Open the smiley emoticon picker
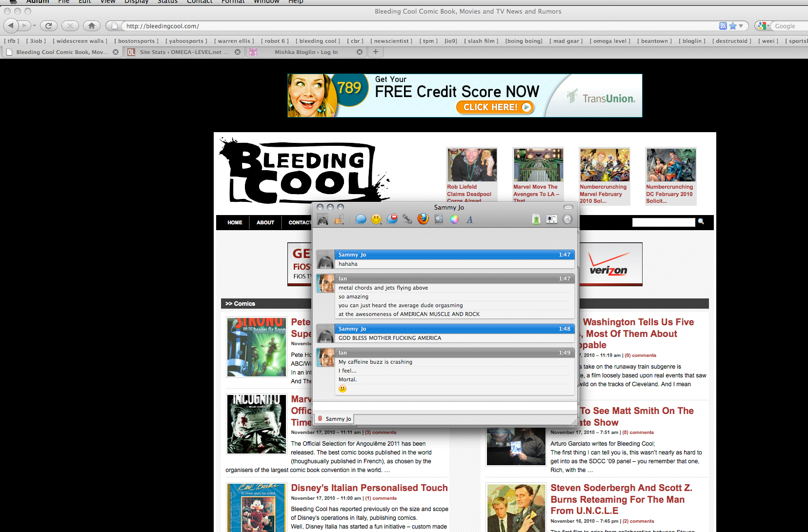This screenshot has width=808, height=532. 376,219
